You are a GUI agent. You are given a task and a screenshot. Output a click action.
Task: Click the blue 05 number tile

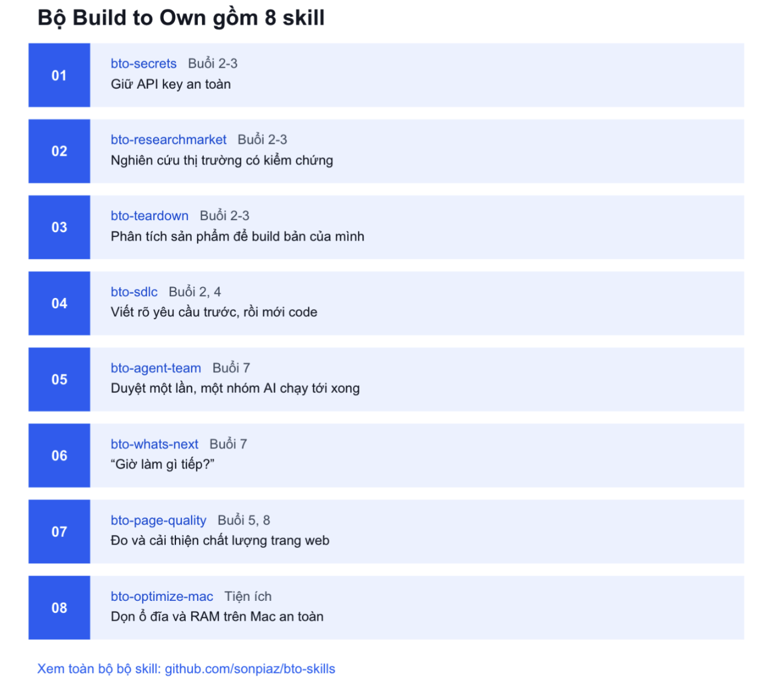[x=59, y=380]
